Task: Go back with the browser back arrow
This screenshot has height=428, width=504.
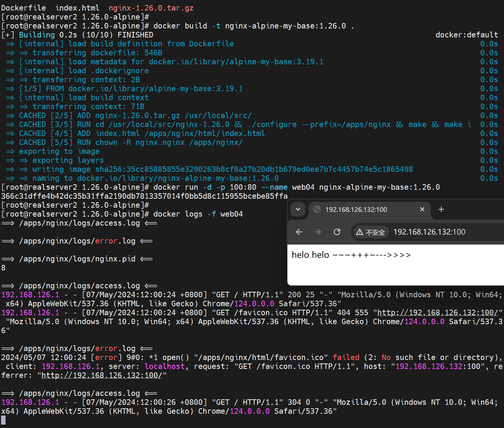Action: tap(299, 232)
